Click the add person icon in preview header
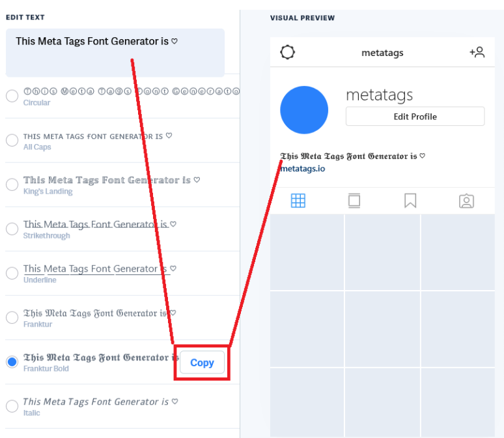Image resolution: width=504 pixels, height=438 pixels. pyautogui.click(x=477, y=51)
